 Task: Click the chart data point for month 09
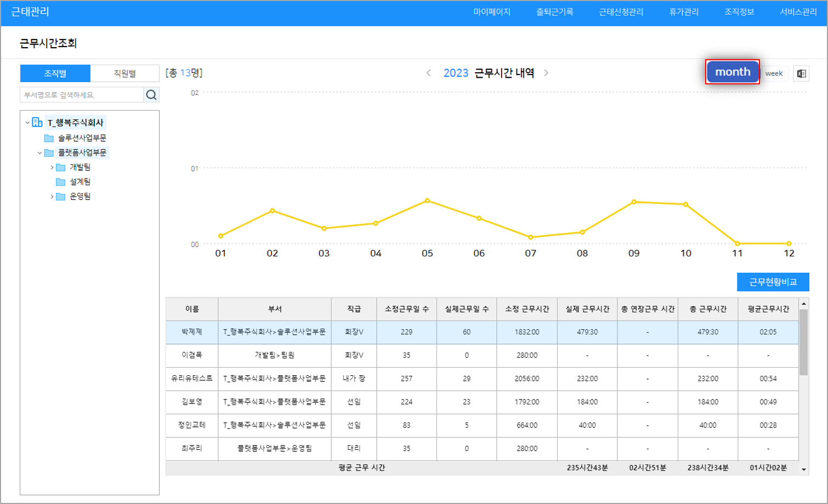click(x=634, y=202)
